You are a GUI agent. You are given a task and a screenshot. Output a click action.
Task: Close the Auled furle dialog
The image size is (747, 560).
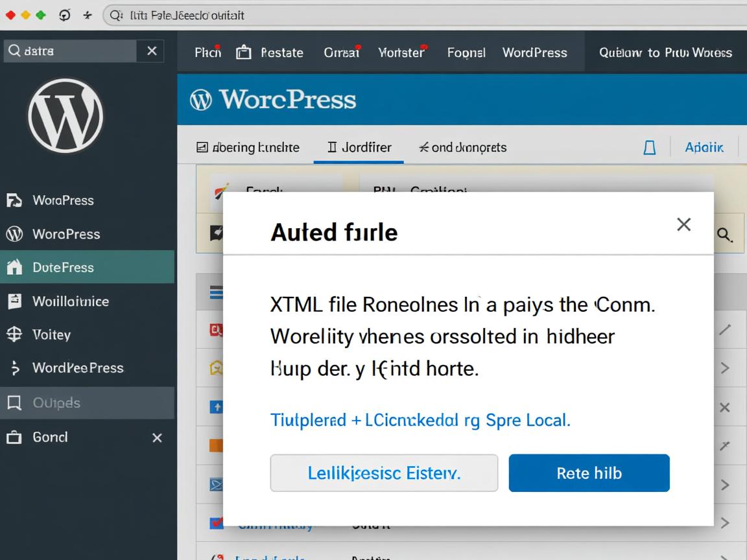(x=683, y=224)
